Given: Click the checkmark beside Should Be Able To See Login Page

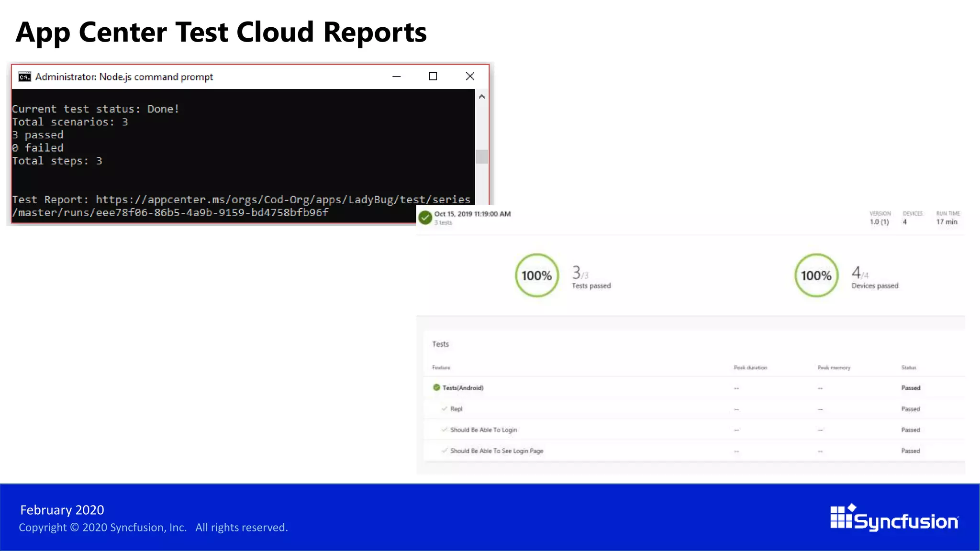Looking at the screenshot, I should click(445, 451).
